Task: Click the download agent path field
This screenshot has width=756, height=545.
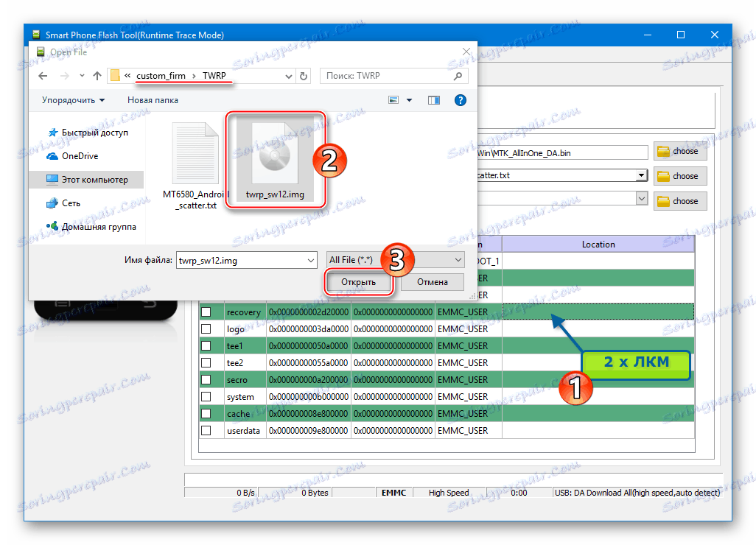Action: click(562, 152)
